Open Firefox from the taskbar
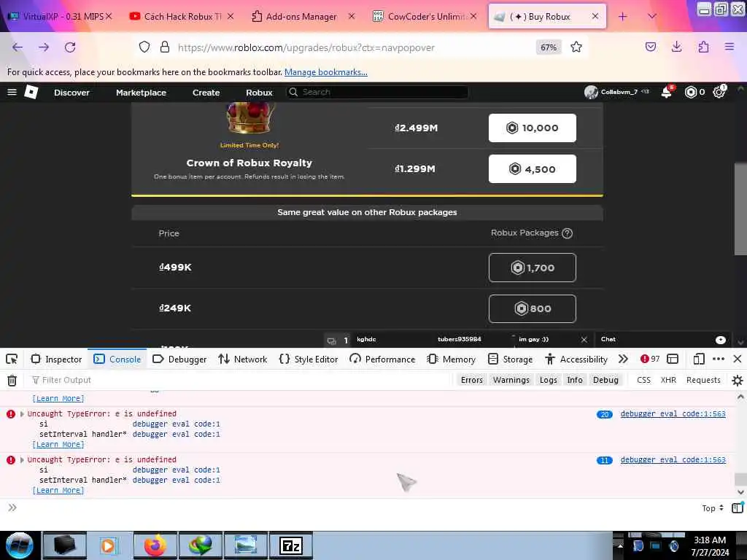 pos(155,545)
